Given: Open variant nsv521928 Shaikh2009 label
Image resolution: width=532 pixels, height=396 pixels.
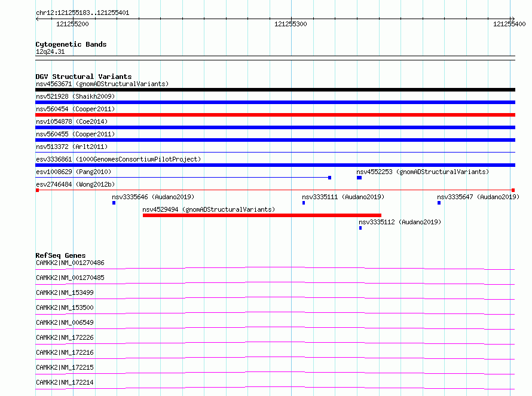Looking at the screenshot, I should point(75,96).
